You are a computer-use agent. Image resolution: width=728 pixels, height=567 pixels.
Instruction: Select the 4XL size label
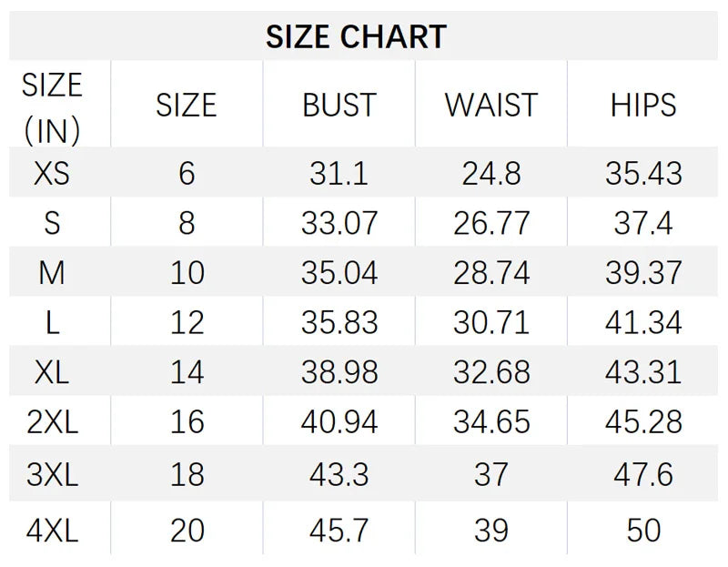pyautogui.click(x=52, y=530)
